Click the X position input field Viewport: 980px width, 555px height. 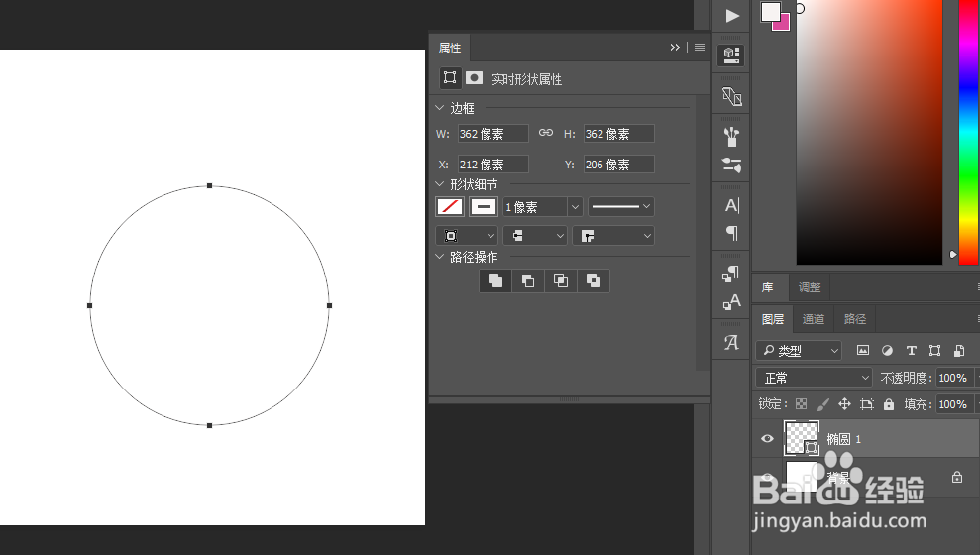493,164
